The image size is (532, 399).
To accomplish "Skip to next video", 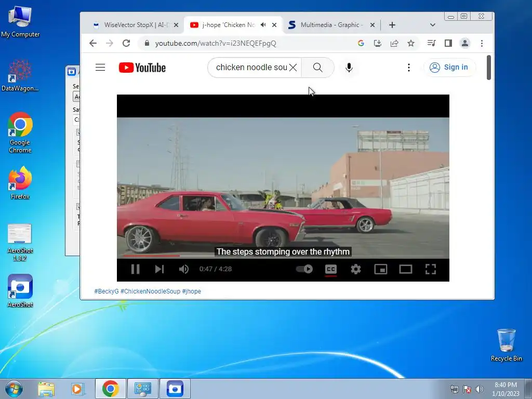I will tap(159, 269).
